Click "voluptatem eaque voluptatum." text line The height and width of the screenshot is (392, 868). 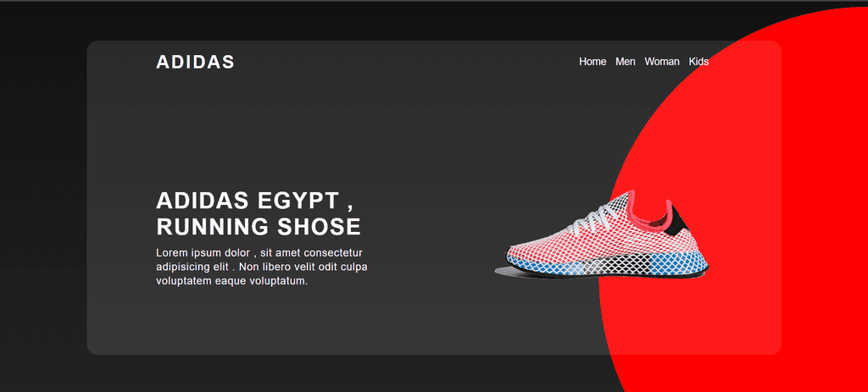click(232, 281)
